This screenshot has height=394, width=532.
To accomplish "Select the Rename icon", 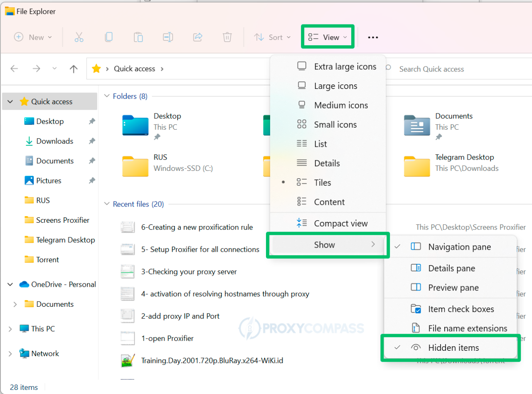I will [168, 37].
